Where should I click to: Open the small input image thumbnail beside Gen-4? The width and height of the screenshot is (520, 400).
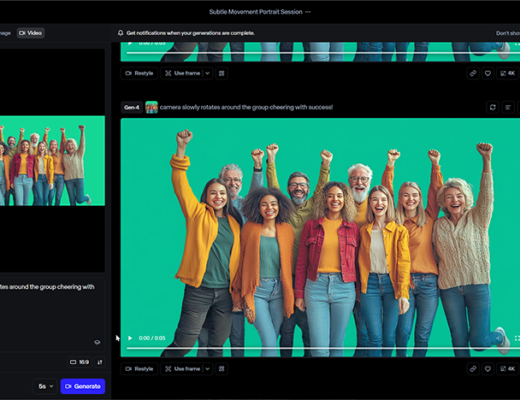[x=151, y=107]
